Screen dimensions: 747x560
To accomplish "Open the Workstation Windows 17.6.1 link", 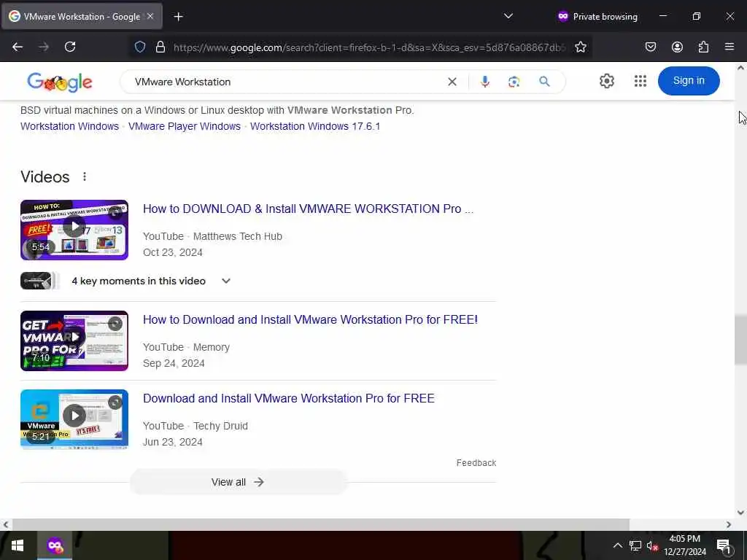I will 315,126.
